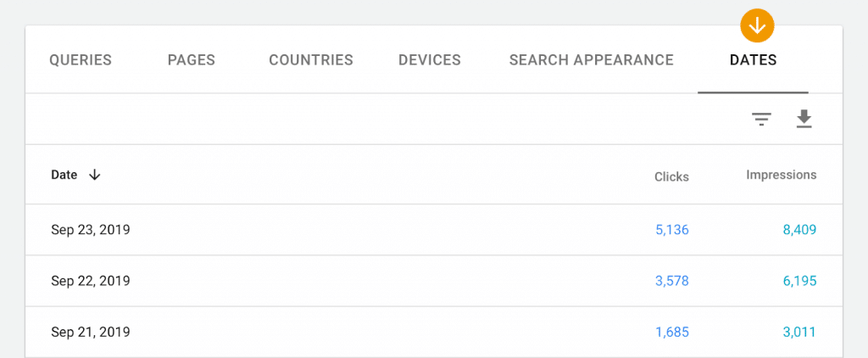
Task: Select the Sep 23, 2019 row
Action: pos(91,229)
